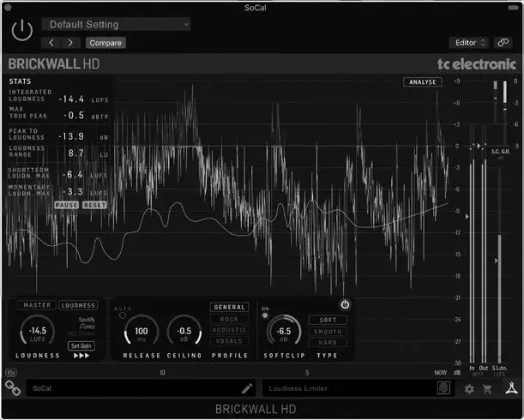Screen dimensions: 524x420
Task: Load the next preset with right arrow
Action: tap(70, 43)
